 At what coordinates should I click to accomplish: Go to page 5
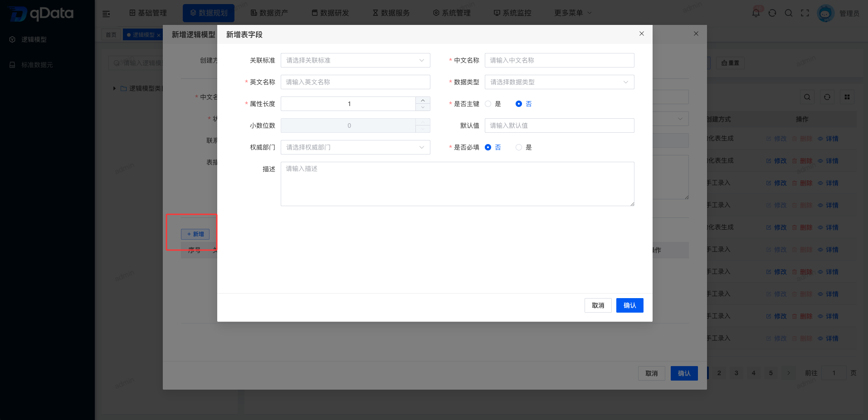(771, 373)
